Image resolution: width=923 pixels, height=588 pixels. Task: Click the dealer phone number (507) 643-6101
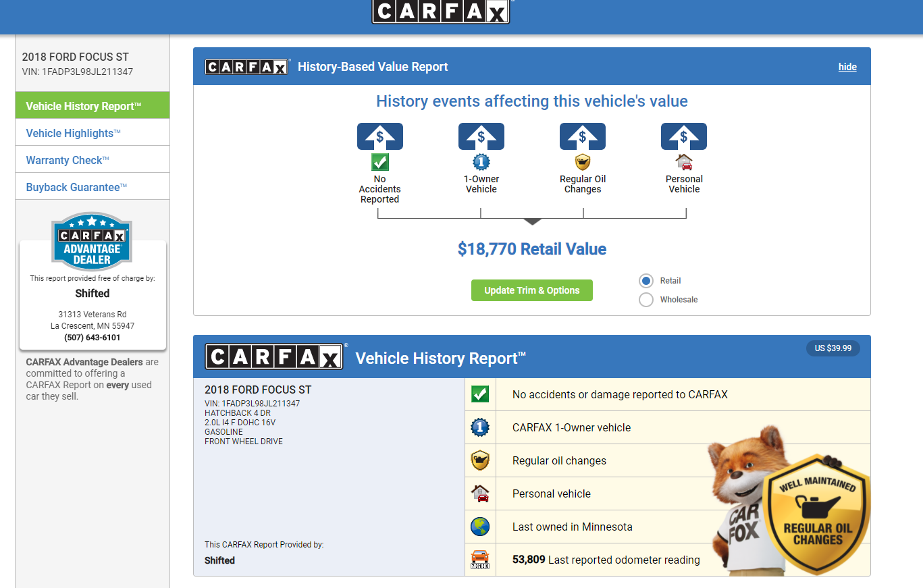pyautogui.click(x=93, y=338)
